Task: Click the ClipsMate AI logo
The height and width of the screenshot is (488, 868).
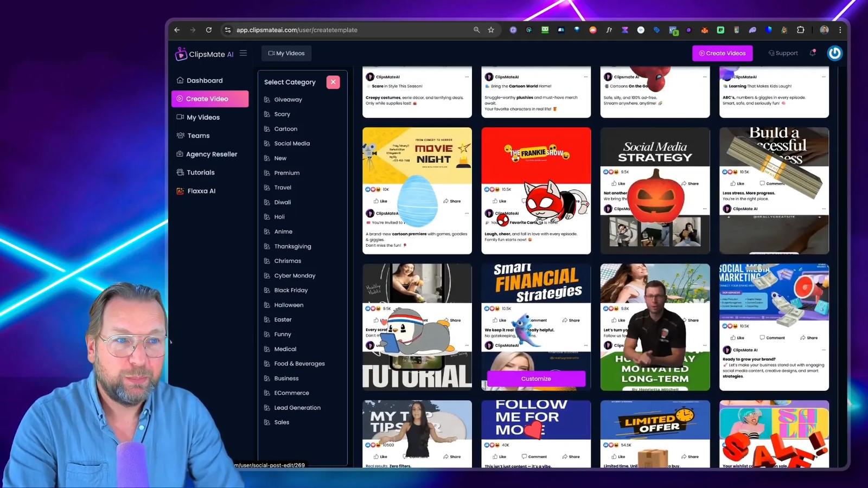Action: (x=204, y=54)
